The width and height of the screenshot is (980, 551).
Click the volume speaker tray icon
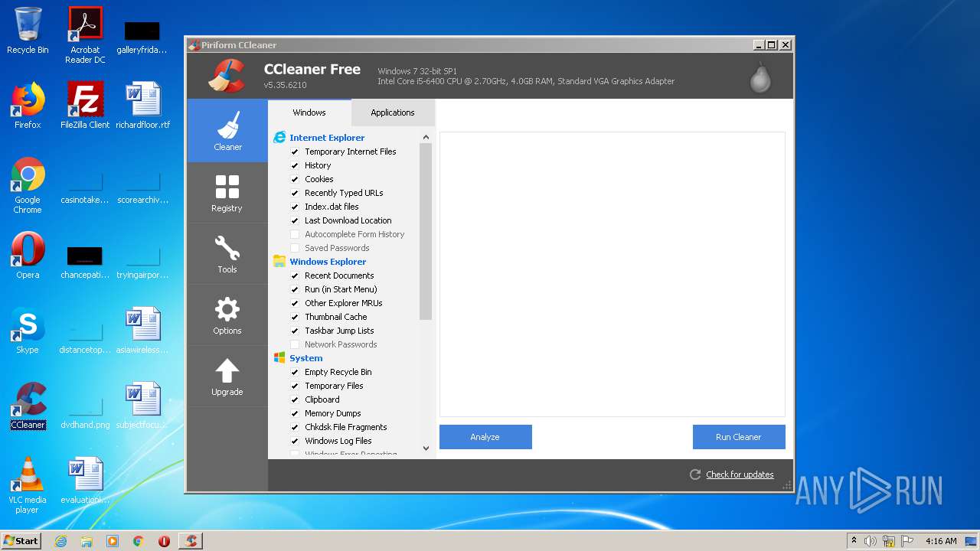click(x=871, y=541)
